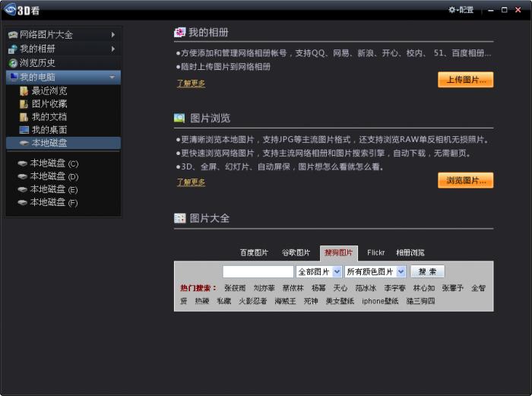Open drive icon for 本地磁盘 (E)
Image resolution: width=532 pixels, height=396 pixels.
[x=22, y=189]
